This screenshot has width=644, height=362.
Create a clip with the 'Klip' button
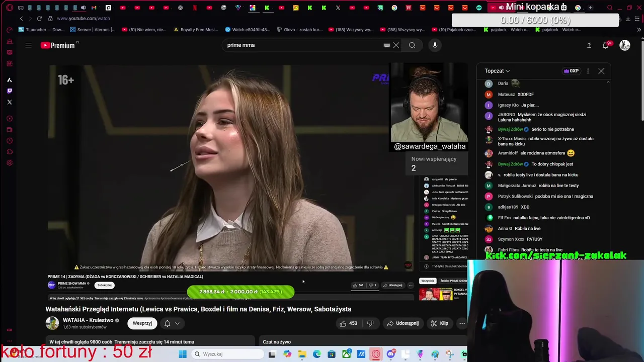(439, 323)
